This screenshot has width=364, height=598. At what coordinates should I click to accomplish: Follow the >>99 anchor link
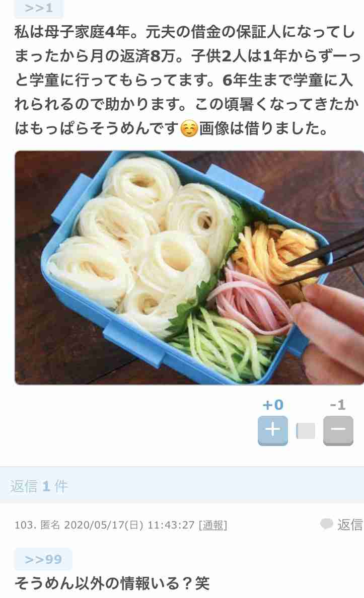[x=43, y=559]
